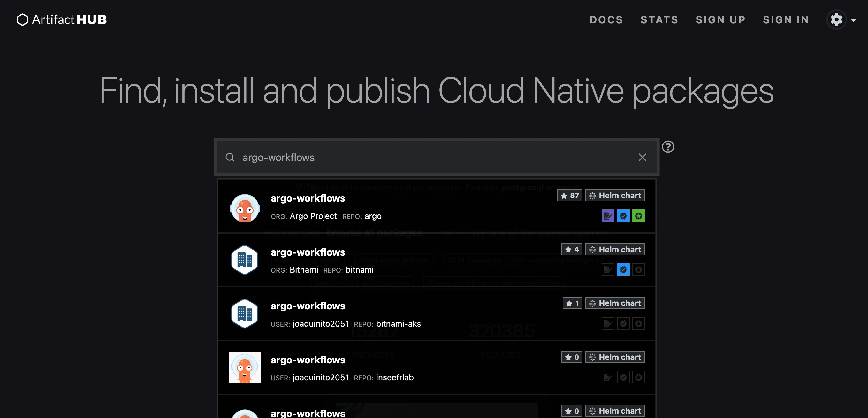868x418 pixels.
Task: Click signed badge on inseefrlab result
Action: [607, 377]
